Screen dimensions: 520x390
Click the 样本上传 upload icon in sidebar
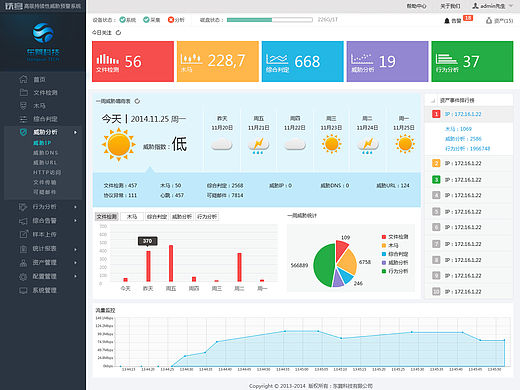(x=23, y=234)
